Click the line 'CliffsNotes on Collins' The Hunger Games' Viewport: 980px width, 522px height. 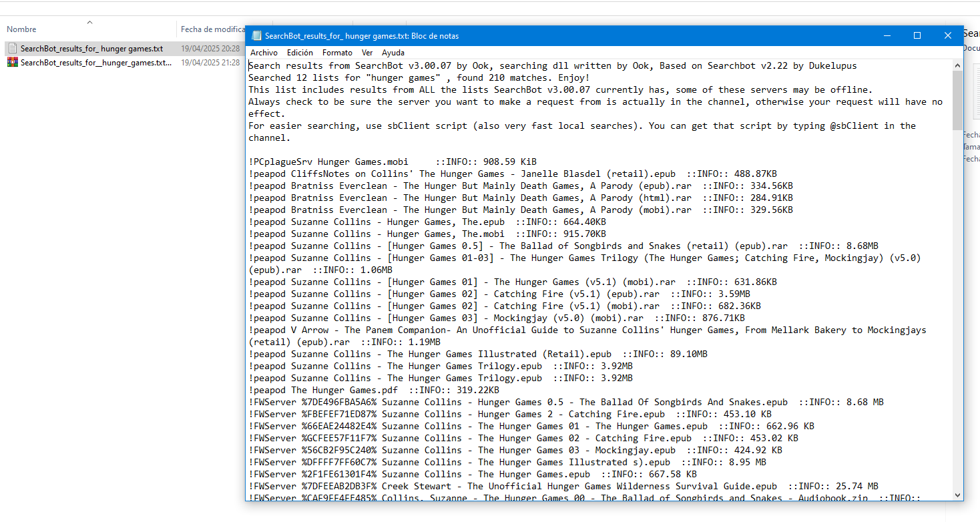point(513,174)
